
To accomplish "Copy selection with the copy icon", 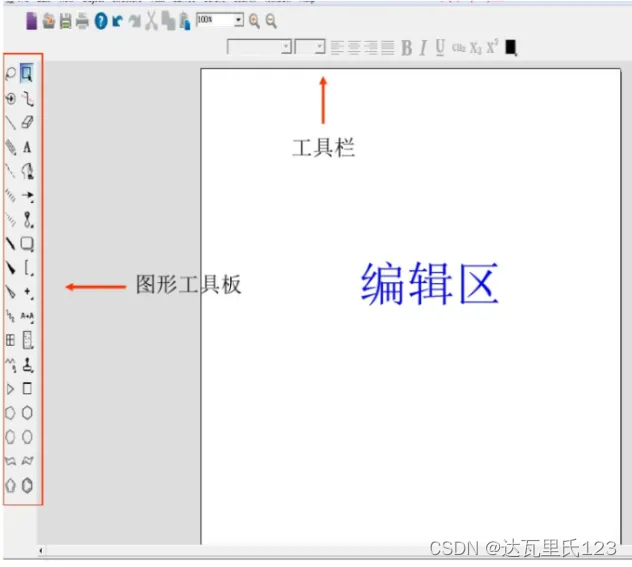I will tap(168, 21).
